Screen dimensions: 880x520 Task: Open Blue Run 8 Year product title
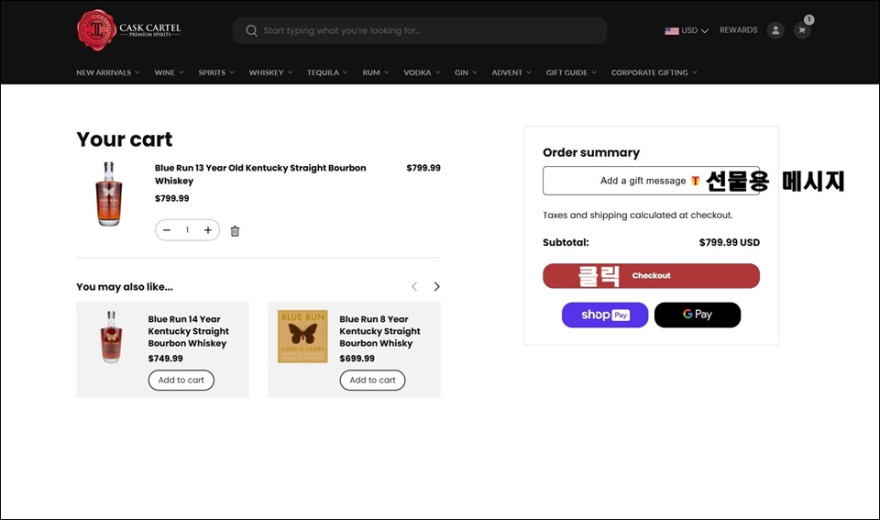(379, 331)
